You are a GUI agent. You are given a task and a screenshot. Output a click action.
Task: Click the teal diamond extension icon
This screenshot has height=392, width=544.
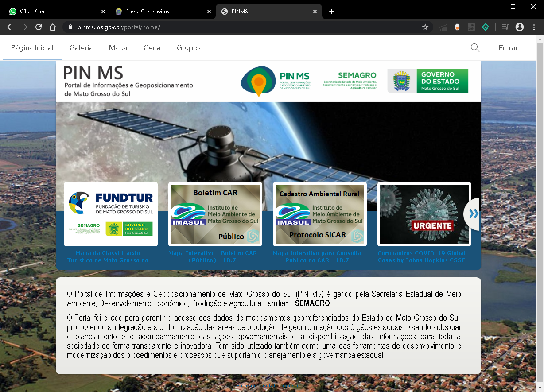tap(486, 27)
